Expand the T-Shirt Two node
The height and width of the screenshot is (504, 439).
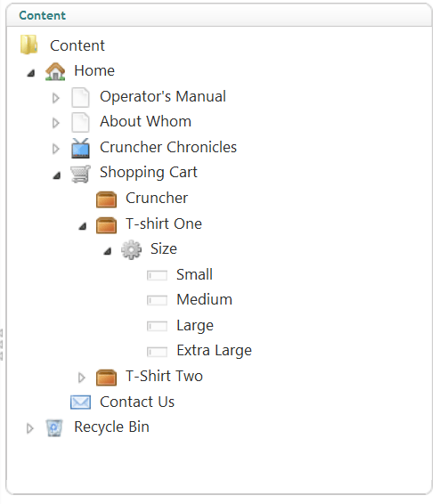click(x=81, y=378)
